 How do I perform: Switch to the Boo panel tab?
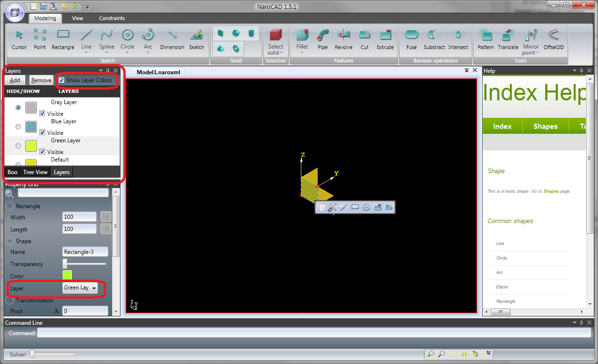point(13,172)
